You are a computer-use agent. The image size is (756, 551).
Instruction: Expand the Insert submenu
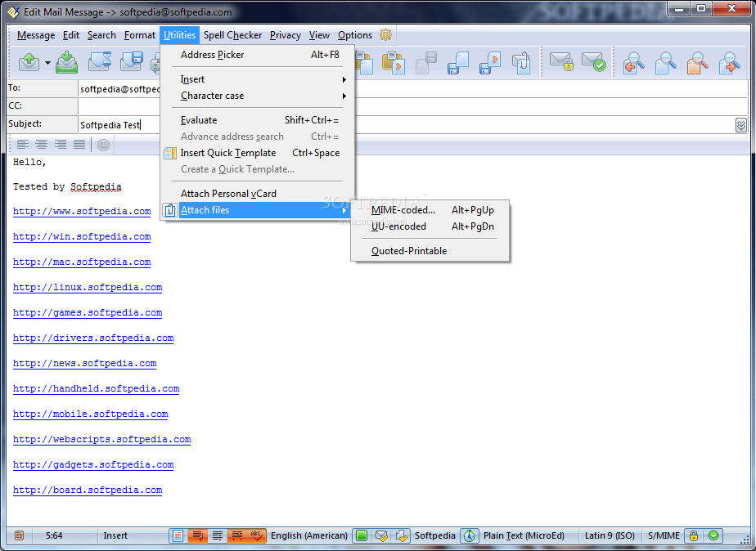click(258, 79)
